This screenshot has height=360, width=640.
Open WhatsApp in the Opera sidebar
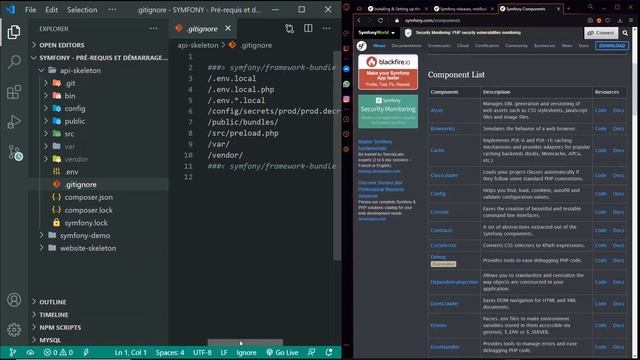point(347,84)
